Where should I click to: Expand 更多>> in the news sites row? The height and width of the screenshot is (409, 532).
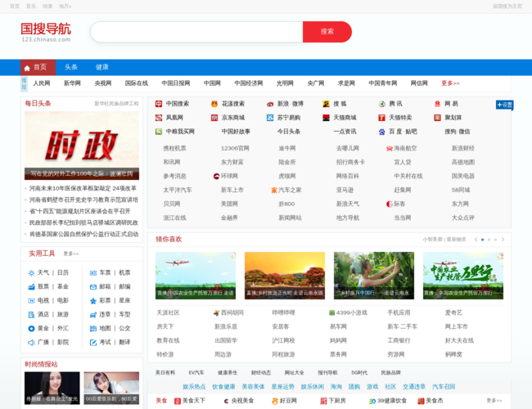click(x=450, y=83)
